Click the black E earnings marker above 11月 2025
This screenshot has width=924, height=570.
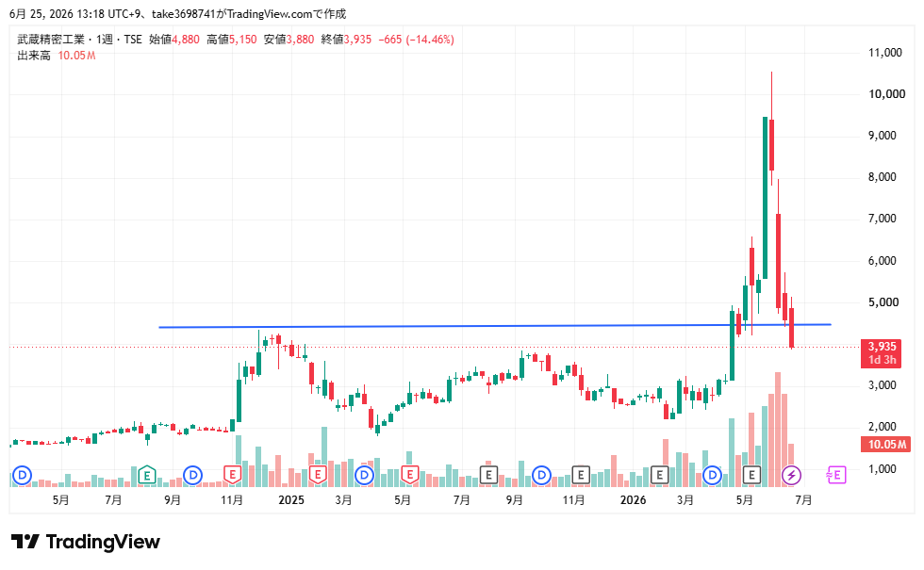[x=581, y=475]
